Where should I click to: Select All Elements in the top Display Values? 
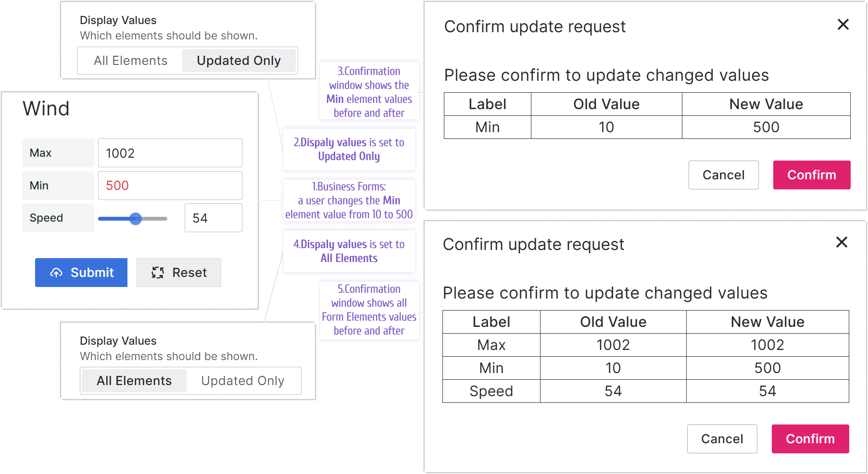click(x=130, y=61)
